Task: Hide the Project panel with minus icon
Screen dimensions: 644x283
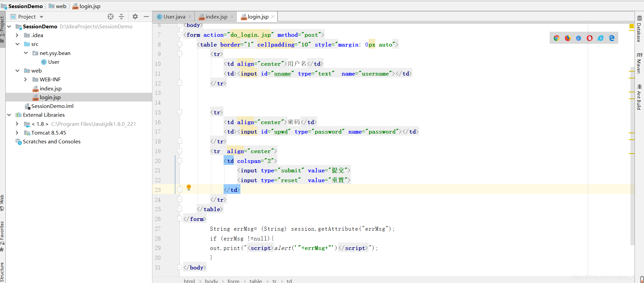Action: tap(146, 17)
